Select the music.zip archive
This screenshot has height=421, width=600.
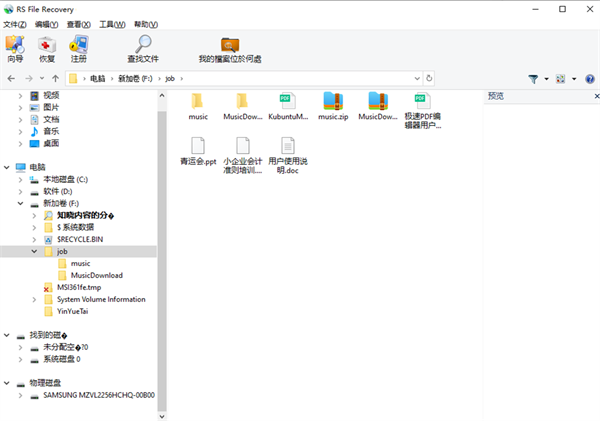333,106
